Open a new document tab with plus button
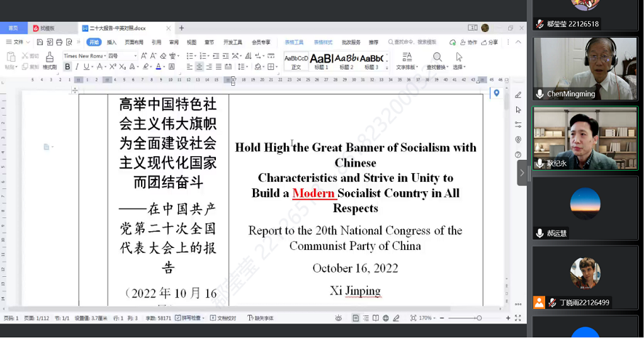The height and width of the screenshot is (338, 644). [x=182, y=28]
